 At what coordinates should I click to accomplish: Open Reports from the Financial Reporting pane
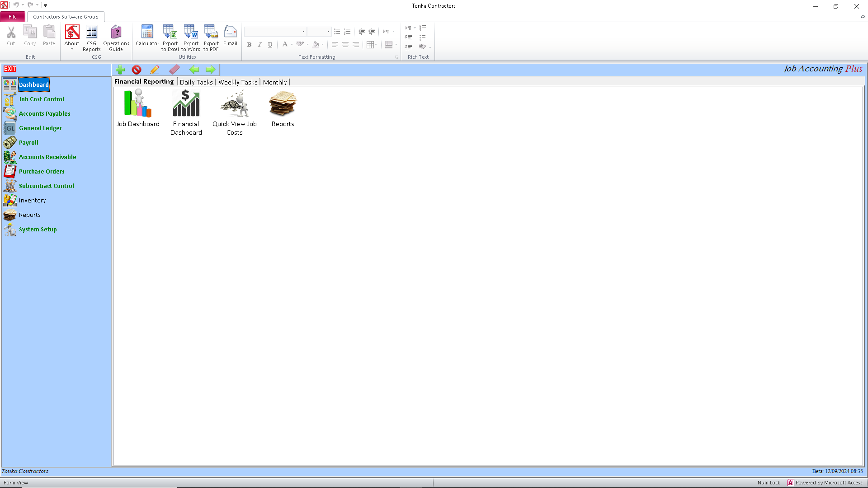pyautogui.click(x=282, y=104)
